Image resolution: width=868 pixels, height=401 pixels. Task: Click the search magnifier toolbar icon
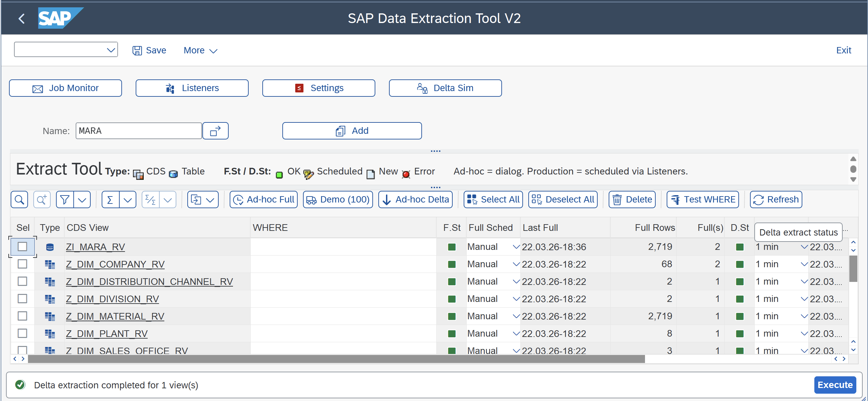click(x=20, y=199)
